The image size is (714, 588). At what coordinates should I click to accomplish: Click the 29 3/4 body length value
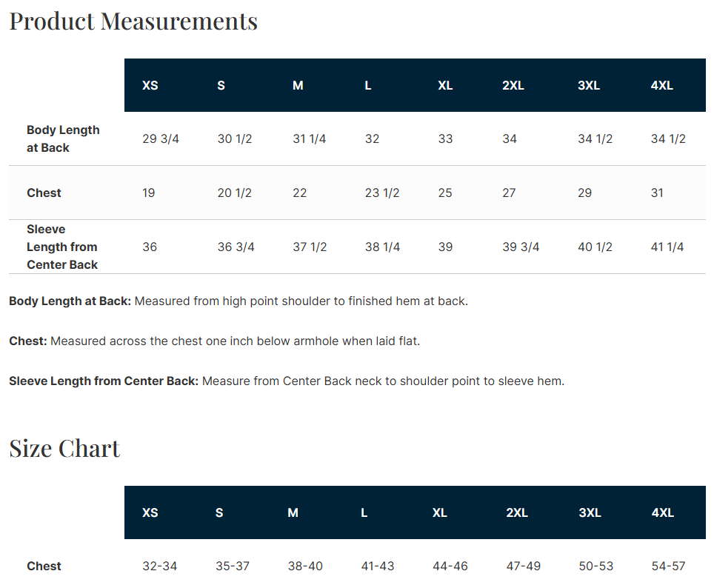click(160, 138)
